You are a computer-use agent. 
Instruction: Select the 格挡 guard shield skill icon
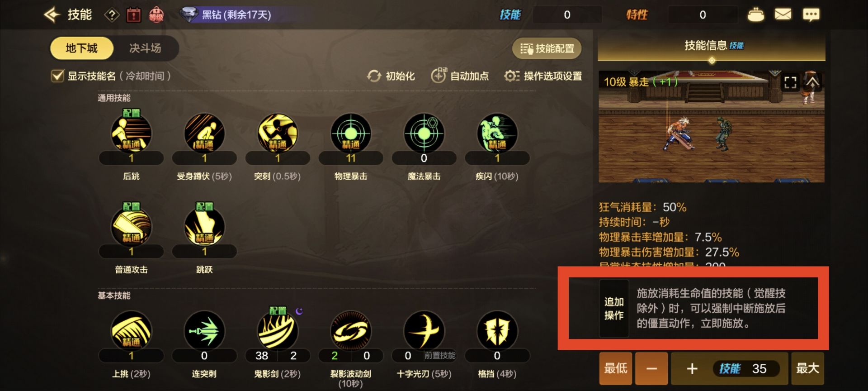(x=497, y=330)
